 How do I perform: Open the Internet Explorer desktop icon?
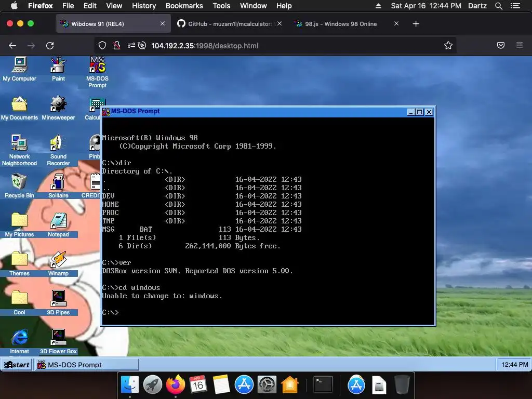click(x=19, y=342)
